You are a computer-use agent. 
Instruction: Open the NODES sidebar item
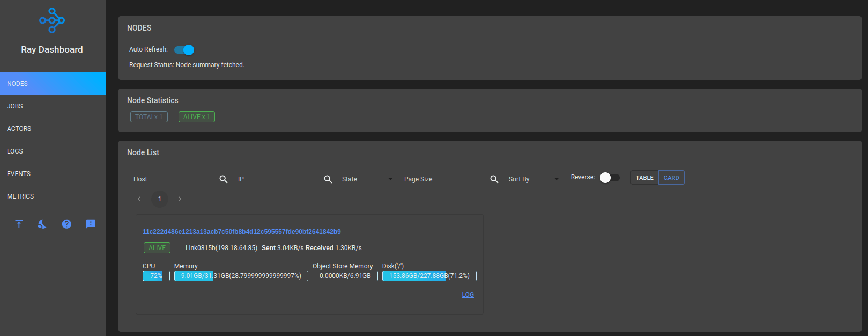point(53,84)
